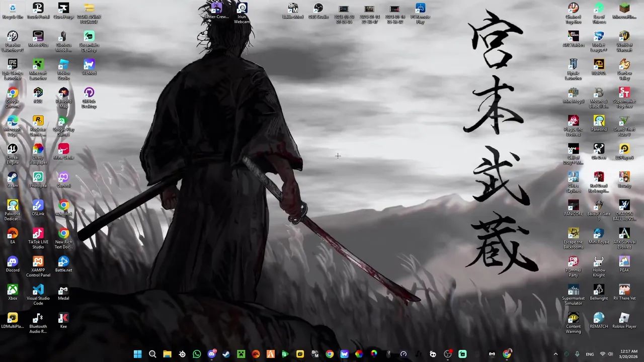
Task: Launch Hollow Knight desktop shortcut
Action: click(599, 266)
